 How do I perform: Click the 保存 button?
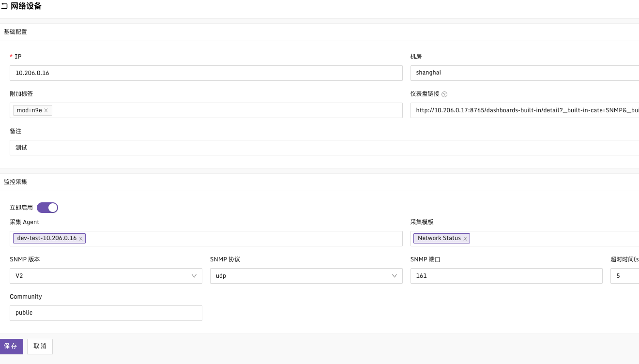pyautogui.click(x=11, y=346)
